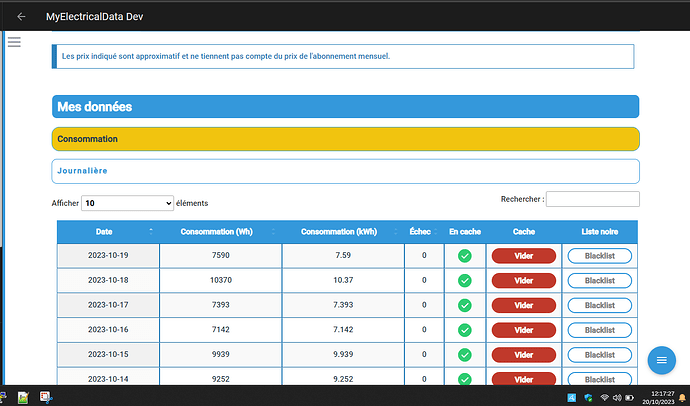Select the 2023-10-15 date cell
The width and height of the screenshot is (690, 406).
[x=108, y=354]
